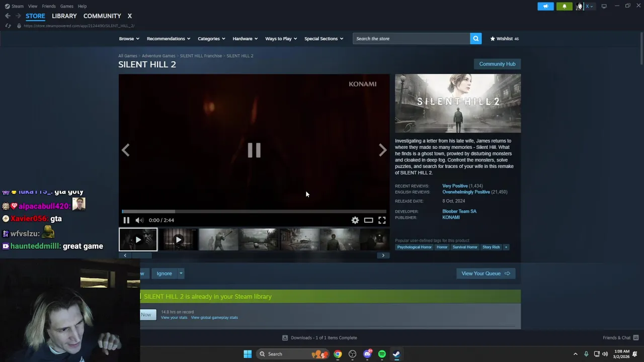This screenshot has width=644, height=362.
Task: Open the View menu
Action: point(33,6)
